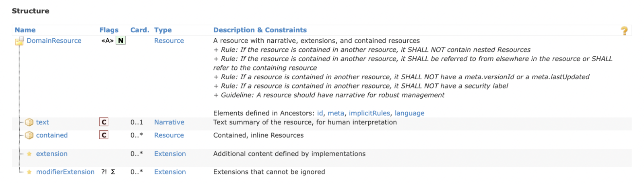Open Extension type in modifierExtension row
Screen dimensions: 644x184
tap(170, 172)
